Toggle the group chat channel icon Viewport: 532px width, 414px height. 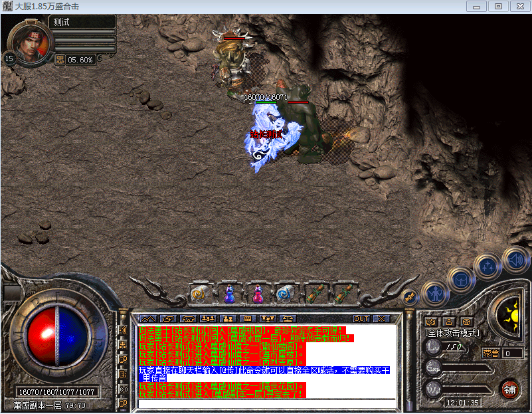(x=123, y=345)
